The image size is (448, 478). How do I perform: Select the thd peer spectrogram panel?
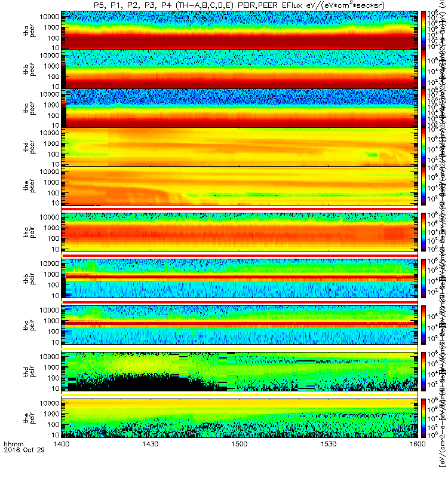coord(240,146)
